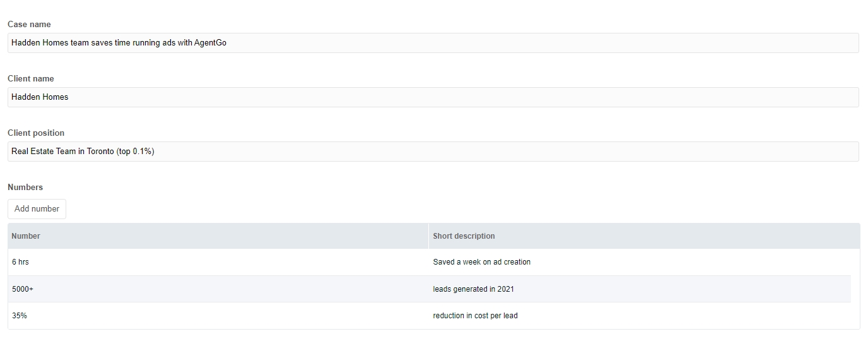Focus the Client name field containing Hadden Homes

click(x=433, y=97)
